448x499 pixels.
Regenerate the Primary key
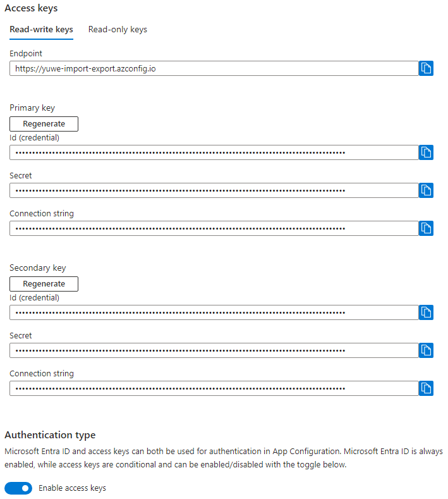[44, 123]
